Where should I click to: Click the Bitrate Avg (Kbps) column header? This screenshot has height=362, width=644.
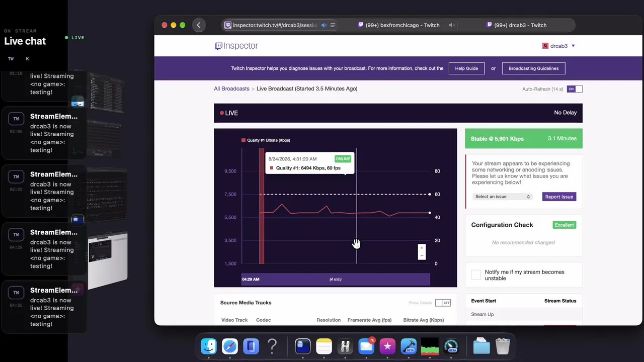[423, 320]
